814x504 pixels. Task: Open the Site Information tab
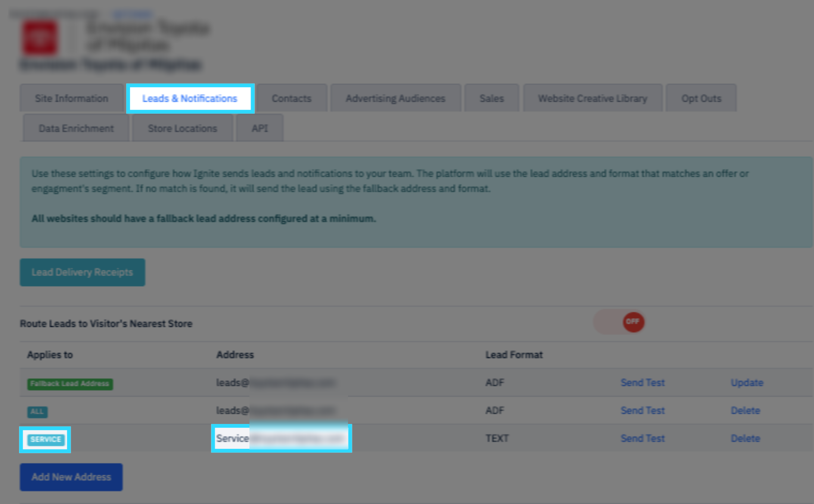pos(72,99)
